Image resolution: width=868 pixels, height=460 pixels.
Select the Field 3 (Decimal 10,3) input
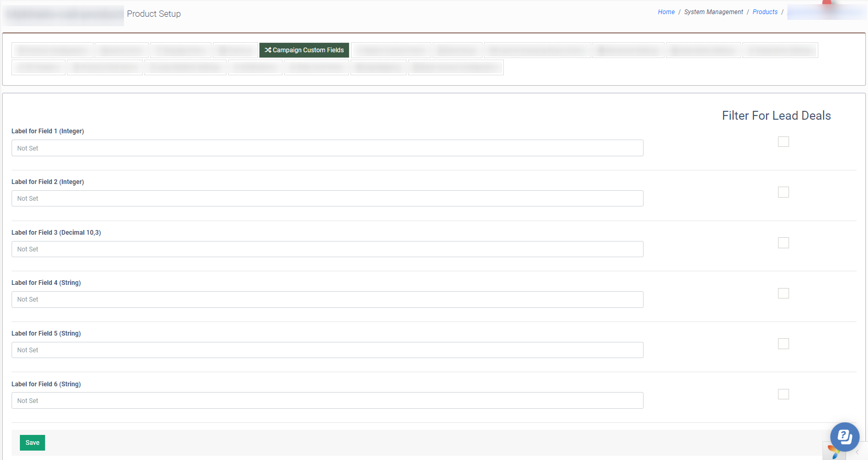pos(327,249)
